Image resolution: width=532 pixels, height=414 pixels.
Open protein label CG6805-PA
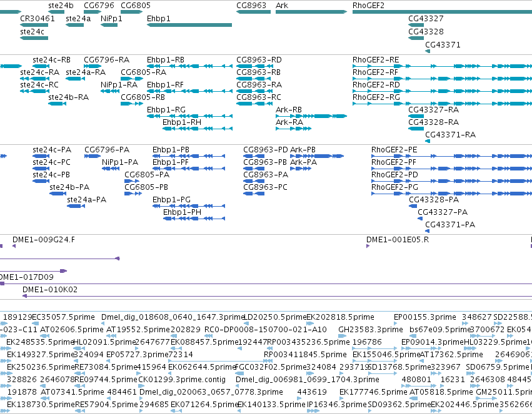point(147,175)
